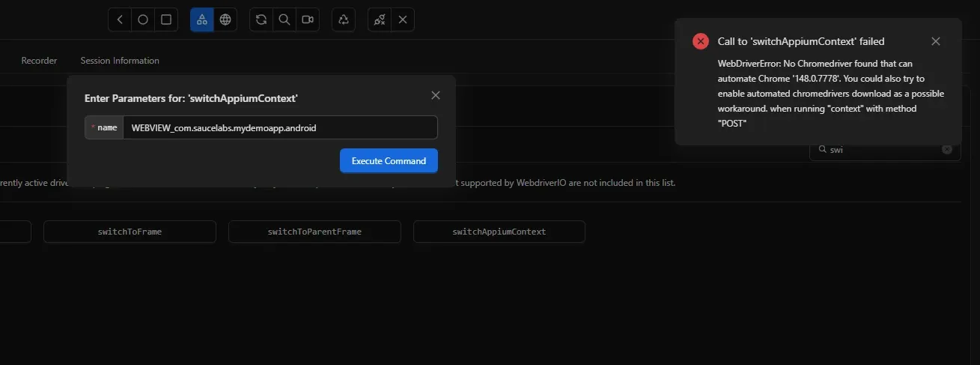The height and width of the screenshot is (365, 980).
Task: Switch to Web/Hybrid mode globe icon
Action: coord(225,19)
